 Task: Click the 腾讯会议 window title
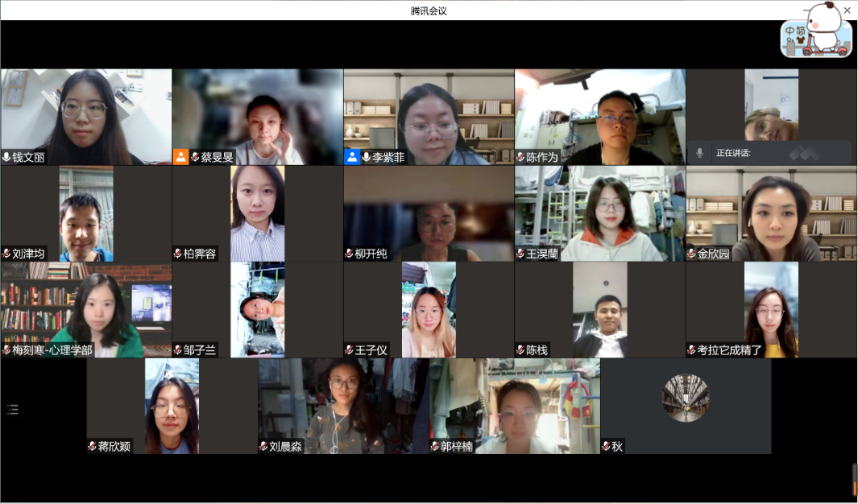pos(429,10)
